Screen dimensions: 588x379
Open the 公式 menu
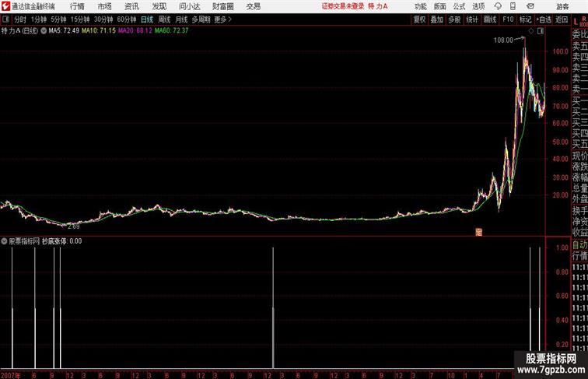tap(459, 6)
